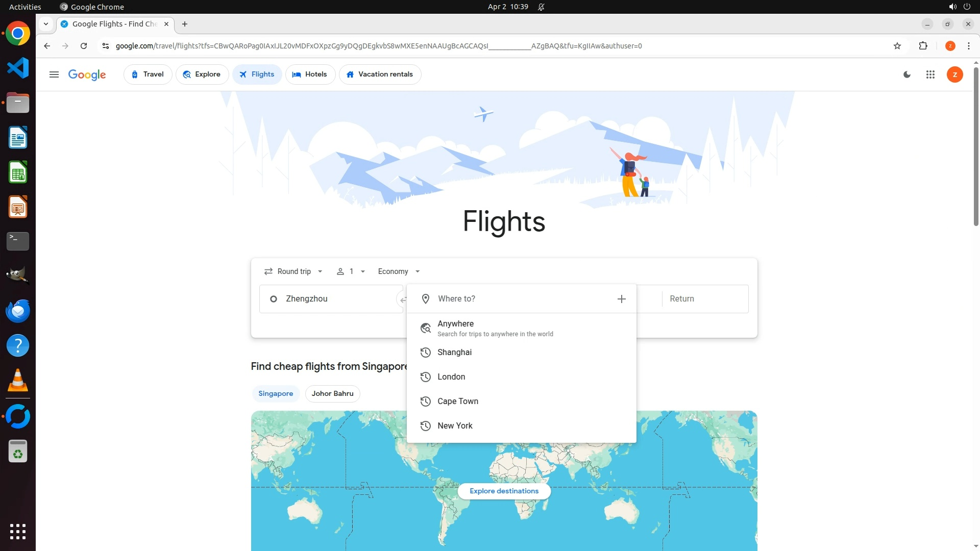Screen dimensions: 980x551
Task: Select the Singapore chip
Action: [x=276, y=393]
